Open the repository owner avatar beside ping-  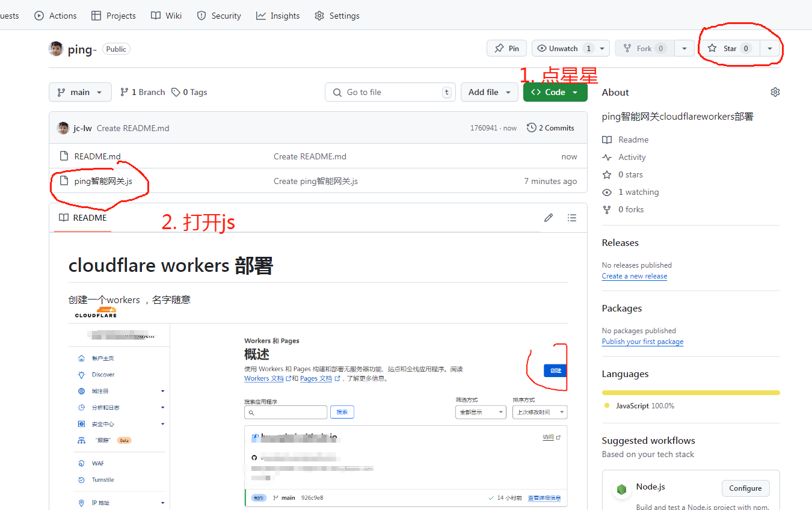click(56, 49)
